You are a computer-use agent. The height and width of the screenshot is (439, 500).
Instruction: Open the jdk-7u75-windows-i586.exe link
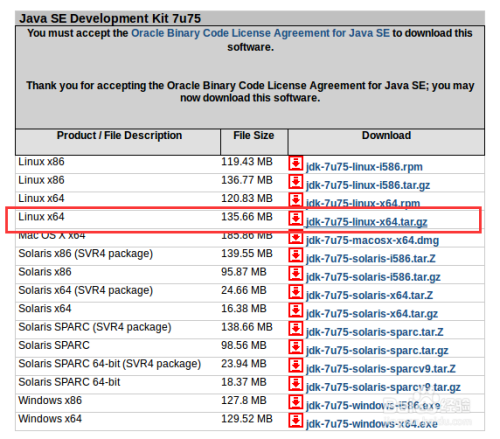pos(373,405)
